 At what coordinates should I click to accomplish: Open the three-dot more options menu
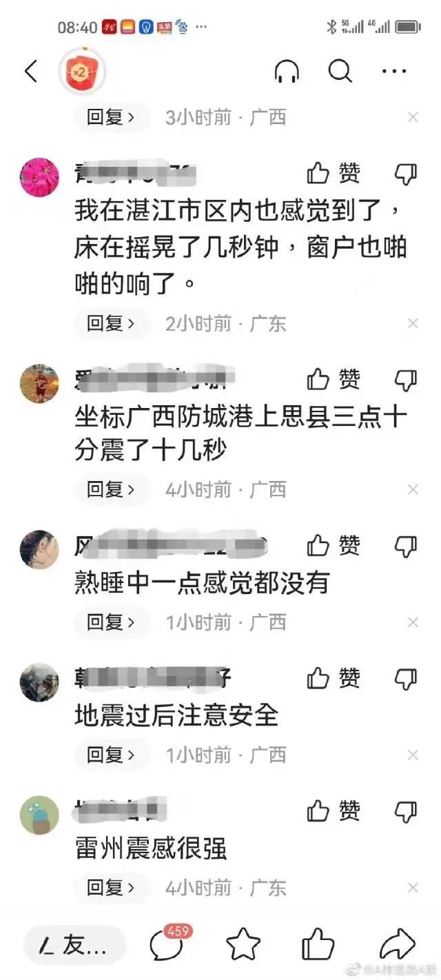[x=394, y=71]
